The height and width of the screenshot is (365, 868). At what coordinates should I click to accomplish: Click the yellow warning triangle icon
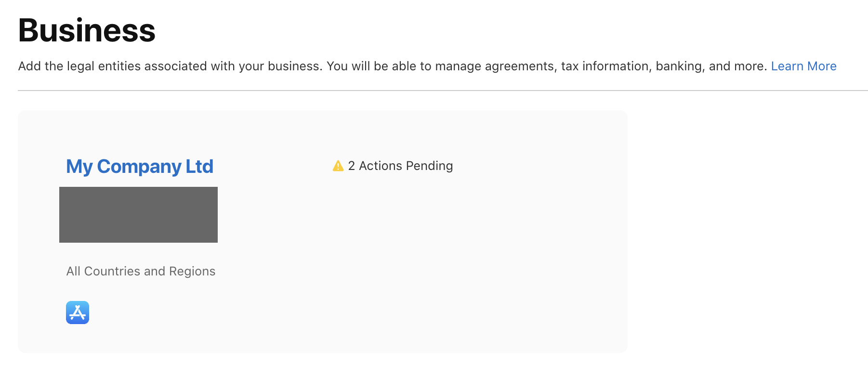[x=338, y=166]
